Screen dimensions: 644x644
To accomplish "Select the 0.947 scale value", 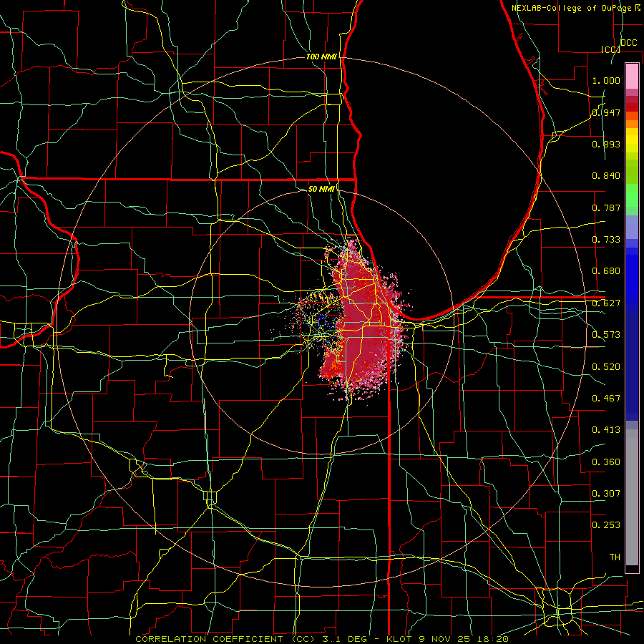I will [606, 112].
